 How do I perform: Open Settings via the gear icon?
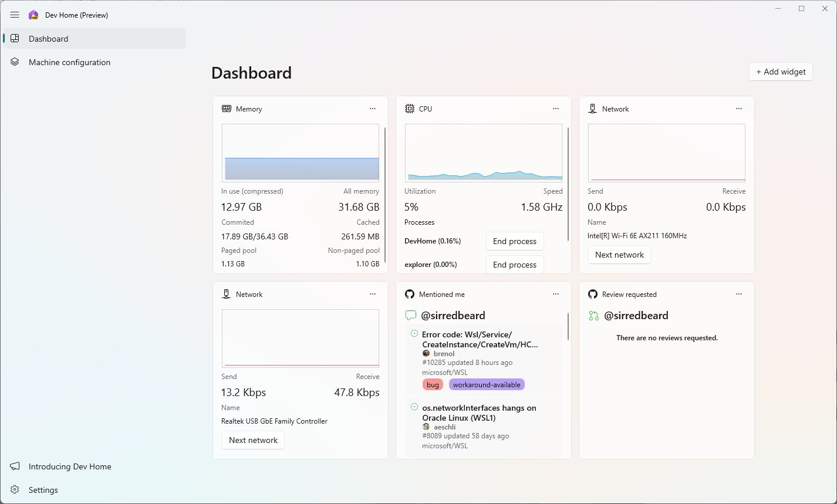(x=15, y=490)
